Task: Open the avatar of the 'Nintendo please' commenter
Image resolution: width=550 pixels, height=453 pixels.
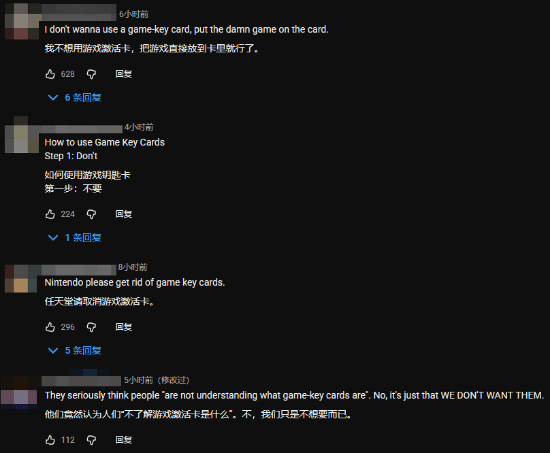Action: (22, 279)
